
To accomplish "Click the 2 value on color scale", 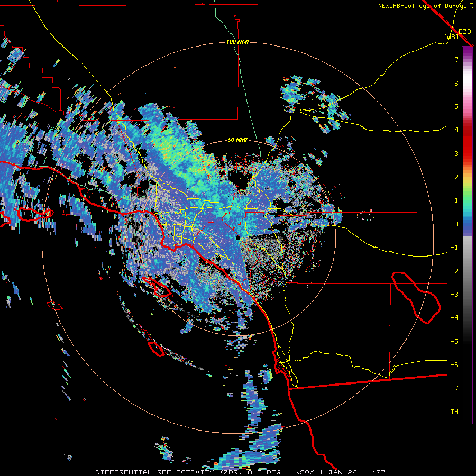I will coord(456,177).
